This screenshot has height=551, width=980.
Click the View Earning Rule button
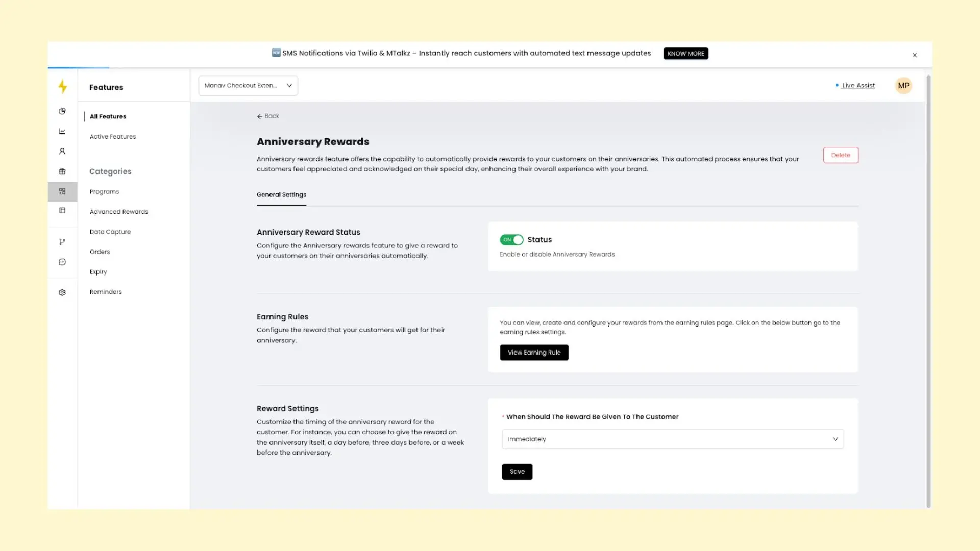click(534, 353)
